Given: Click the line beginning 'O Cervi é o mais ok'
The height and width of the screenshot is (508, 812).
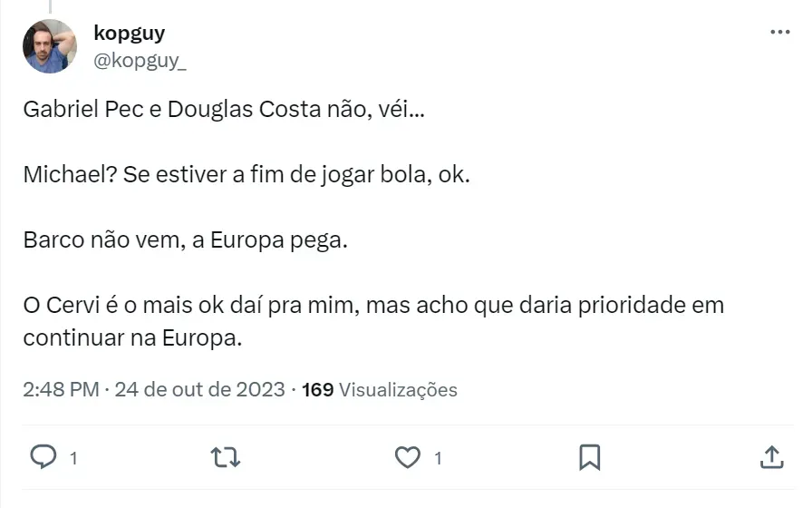Looking at the screenshot, I should point(373,306).
